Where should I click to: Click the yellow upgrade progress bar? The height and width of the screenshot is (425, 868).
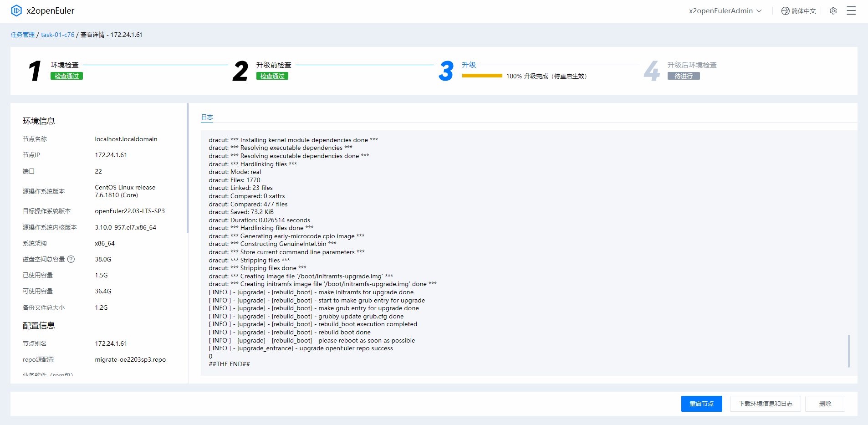pyautogui.click(x=482, y=76)
